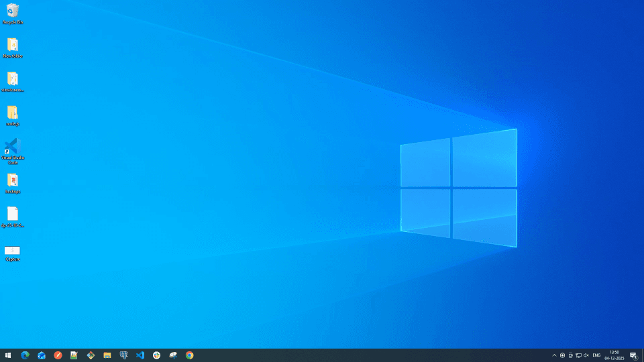Open File Explorer from the taskbar

pos(107,355)
